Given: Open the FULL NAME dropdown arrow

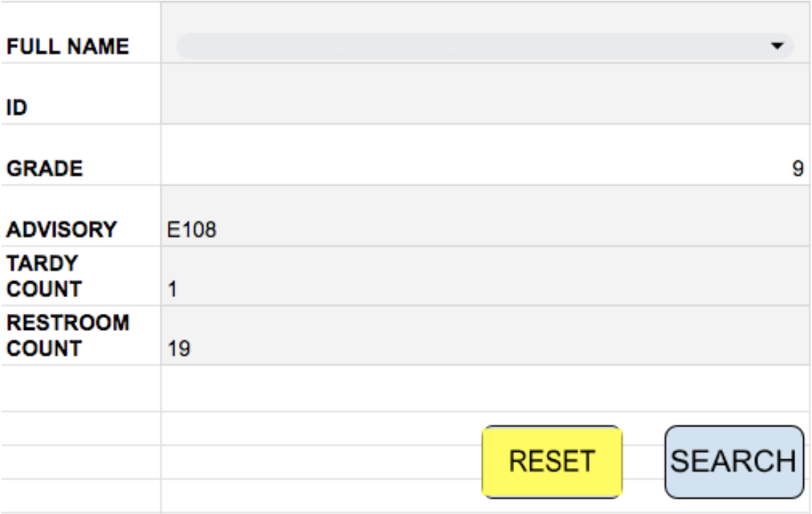Looking at the screenshot, I should pos(777,46).
